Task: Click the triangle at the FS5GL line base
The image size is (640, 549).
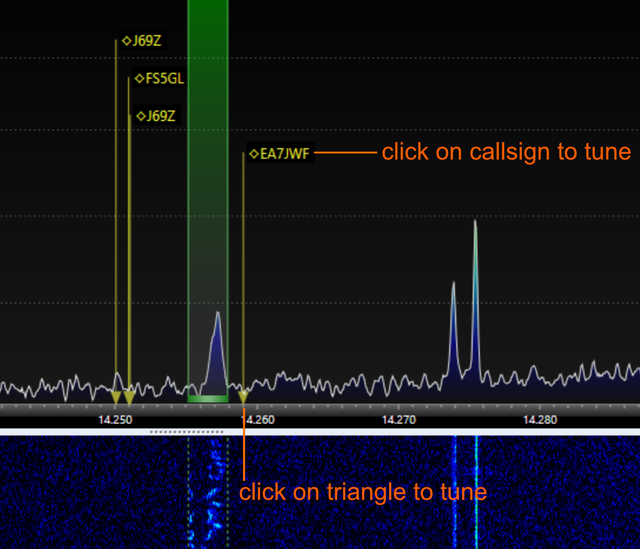Action: tap(129, 397)
